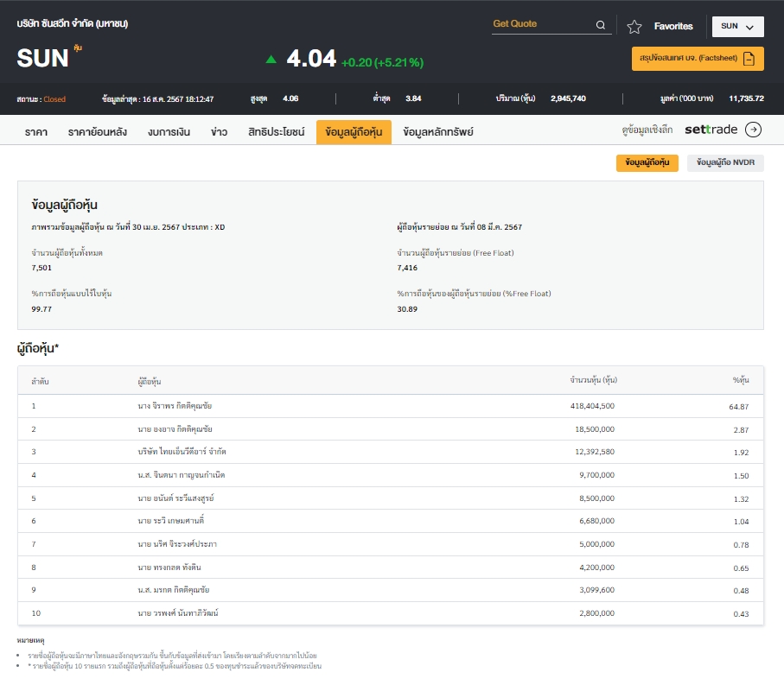
Task: Click the %หุ้น column header
Action: coord(741,380)
